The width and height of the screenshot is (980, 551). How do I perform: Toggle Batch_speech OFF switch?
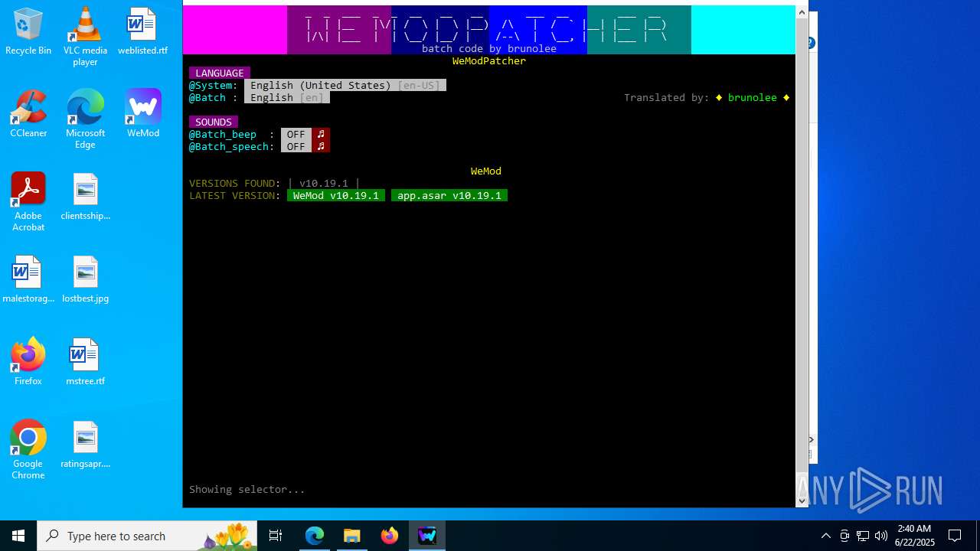pyautogui.click(x=296, y=146)
